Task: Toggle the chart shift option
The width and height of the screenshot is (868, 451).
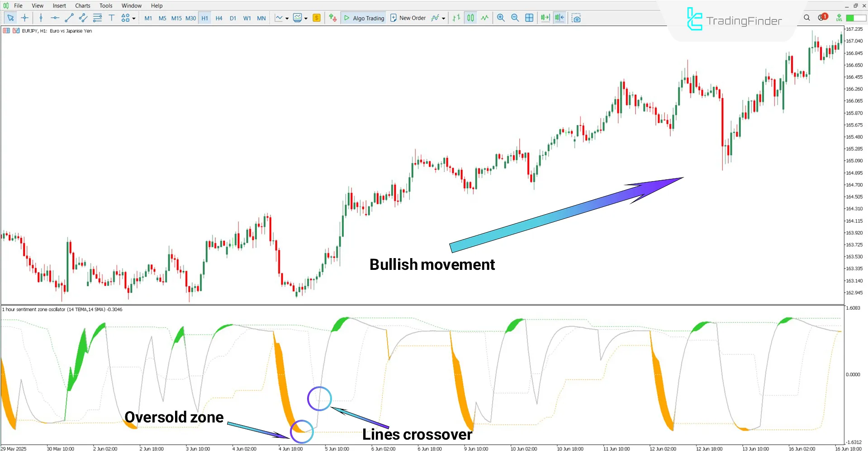Action: 559,18
